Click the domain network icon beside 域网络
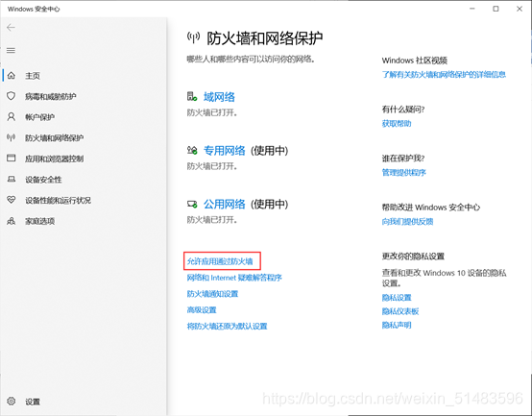The height and width of the screenshot is (416, 532). point(192,96)
